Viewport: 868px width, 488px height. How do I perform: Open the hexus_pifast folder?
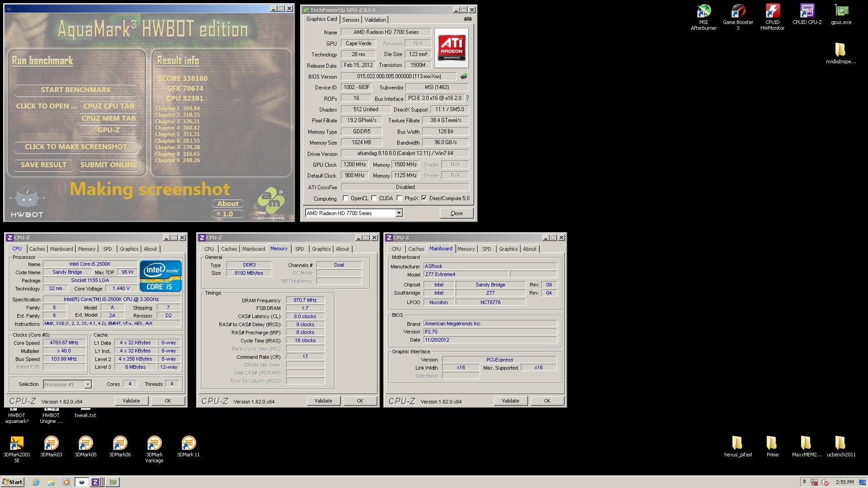[738, 446]
